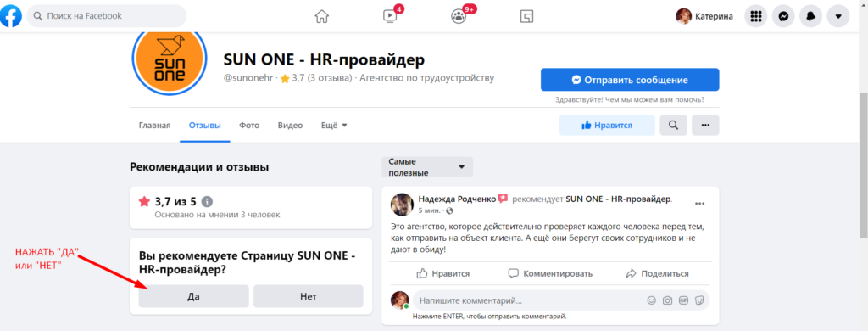Attach a photo with camera icon in comment box
The height and width of the screenshot is (331, 868).
click(x=668, y=300)
